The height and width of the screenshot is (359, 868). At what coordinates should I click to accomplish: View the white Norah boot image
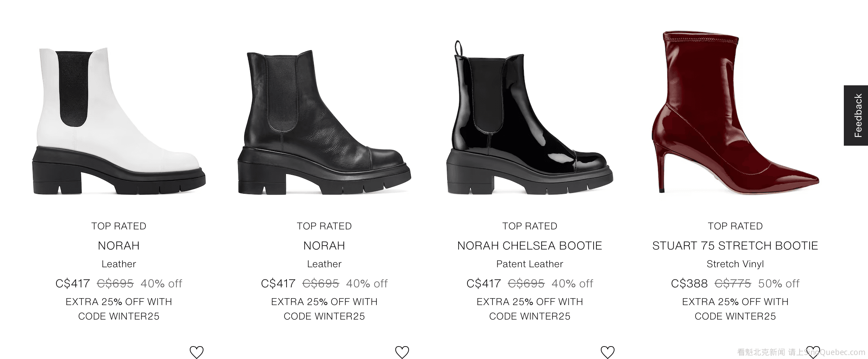tap(119, 121)
